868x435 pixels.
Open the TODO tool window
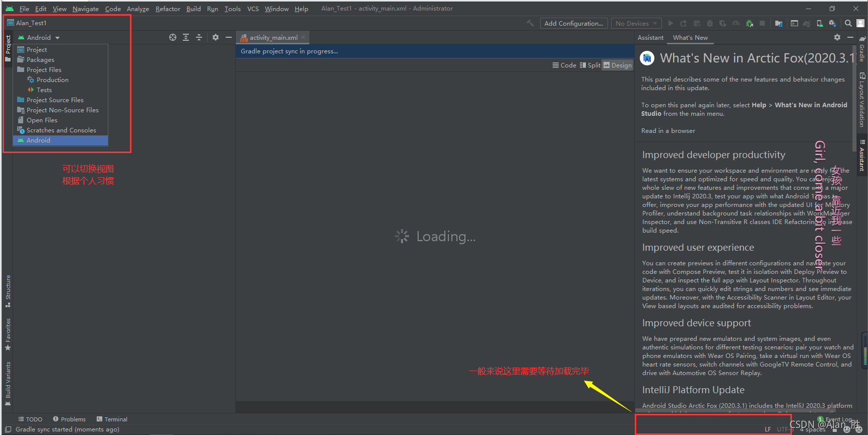[x=30, y=419]
